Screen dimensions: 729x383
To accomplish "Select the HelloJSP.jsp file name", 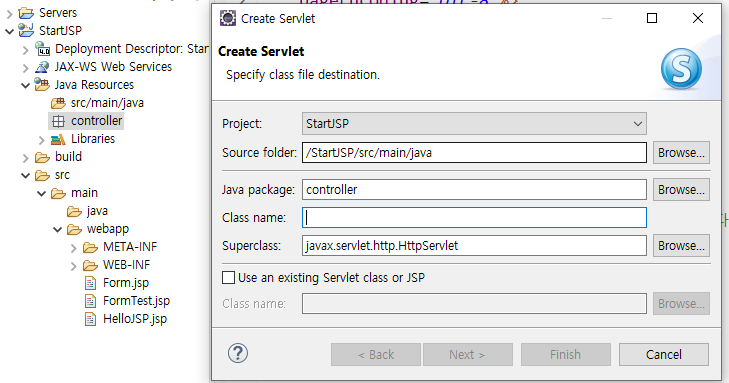I will (x=135, y=319).
